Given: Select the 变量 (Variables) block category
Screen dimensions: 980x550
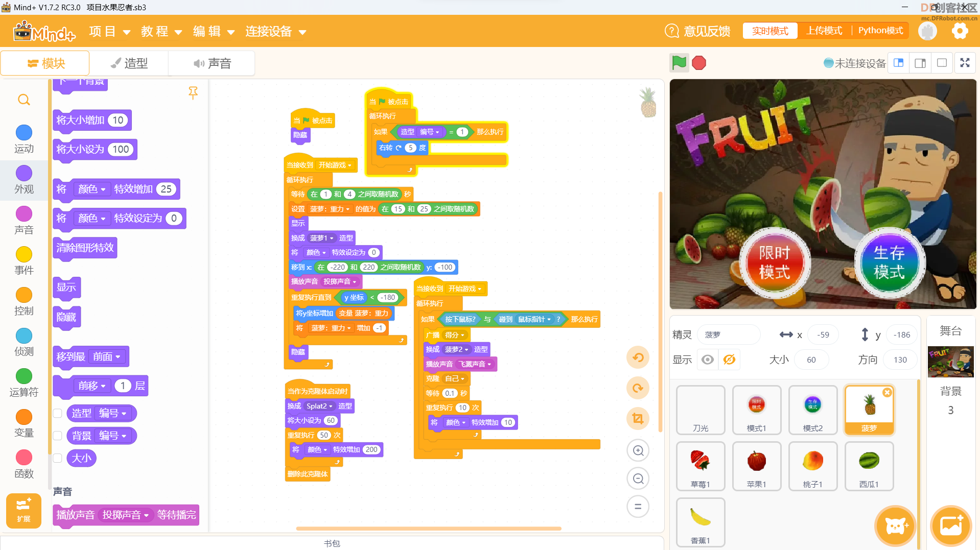Looking at the screenshot, I should (x=24, y=423).
